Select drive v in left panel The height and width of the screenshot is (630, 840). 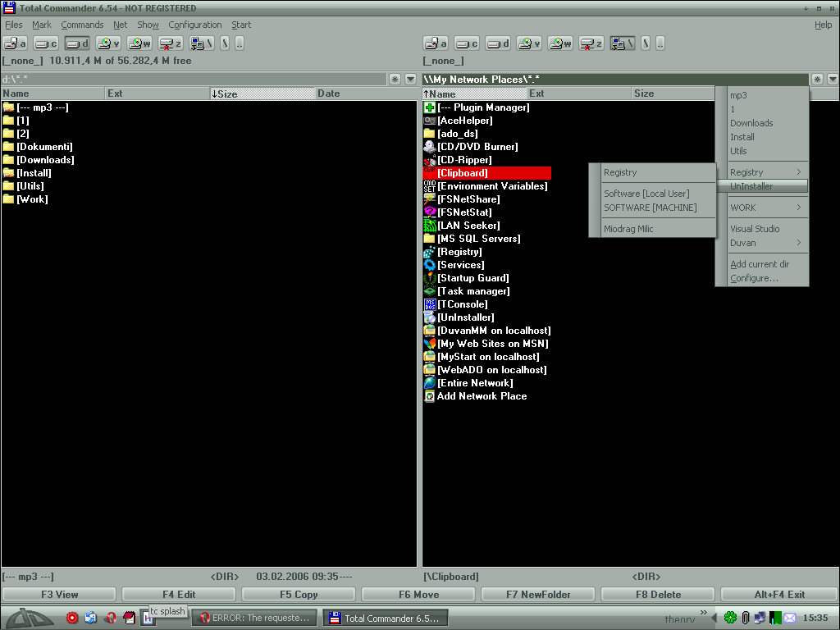click(108, 43)
